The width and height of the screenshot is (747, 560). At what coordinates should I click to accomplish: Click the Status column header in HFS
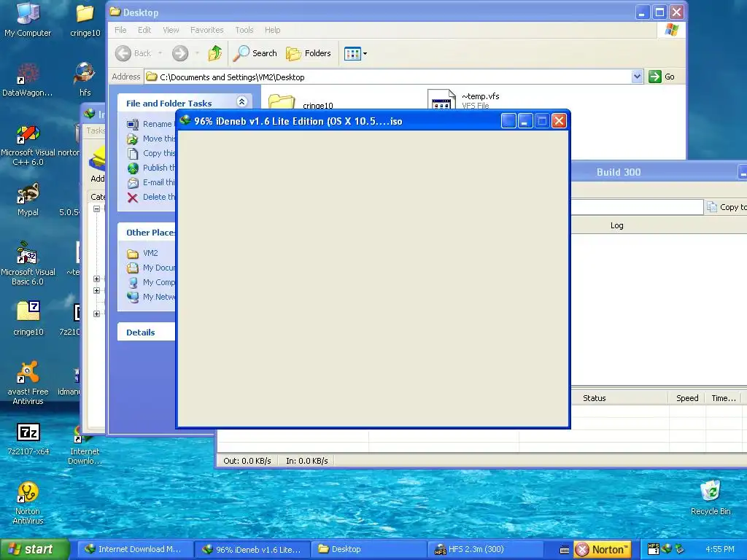pyautogui.click(x=619, y=398)
